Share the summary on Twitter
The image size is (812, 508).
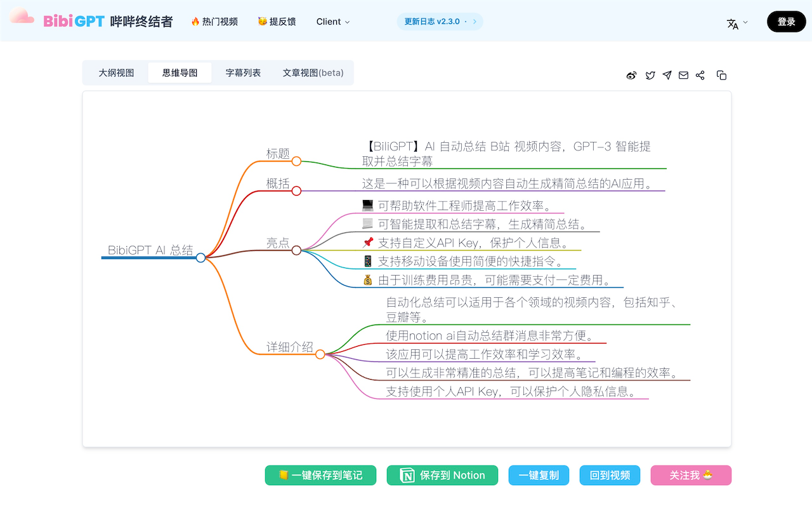point(650,75)
